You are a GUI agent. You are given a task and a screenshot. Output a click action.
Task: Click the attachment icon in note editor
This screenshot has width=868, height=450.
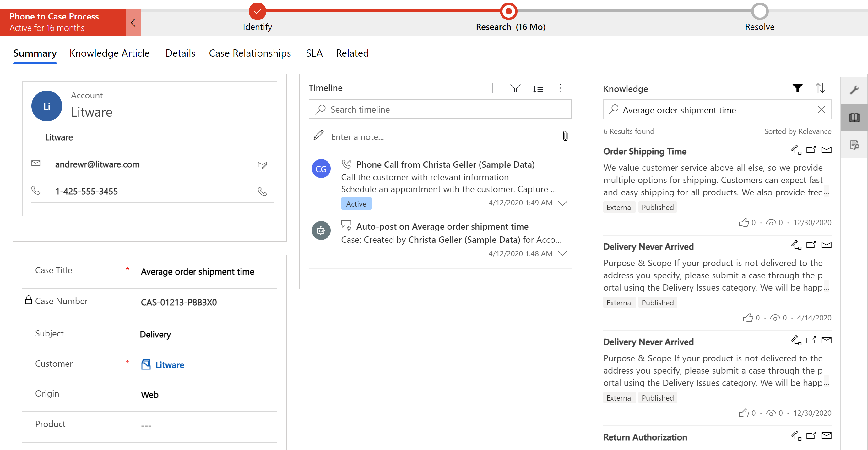point(564,136)
